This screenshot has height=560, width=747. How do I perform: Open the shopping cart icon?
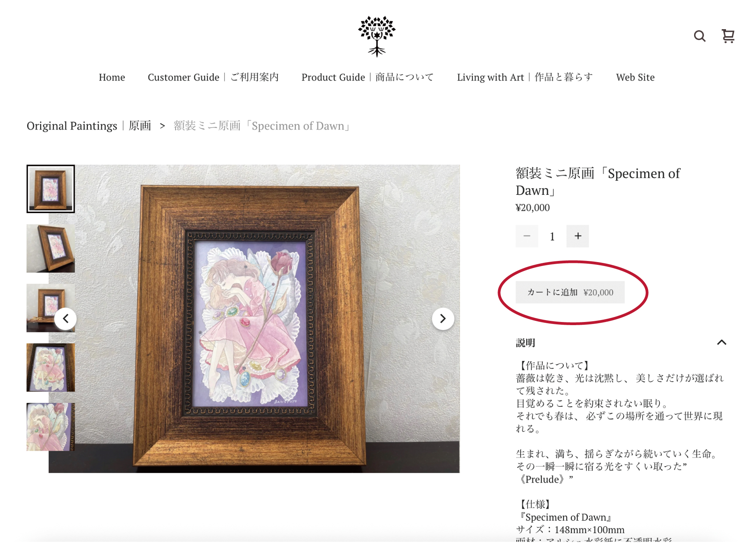click(x=728, y=36)
